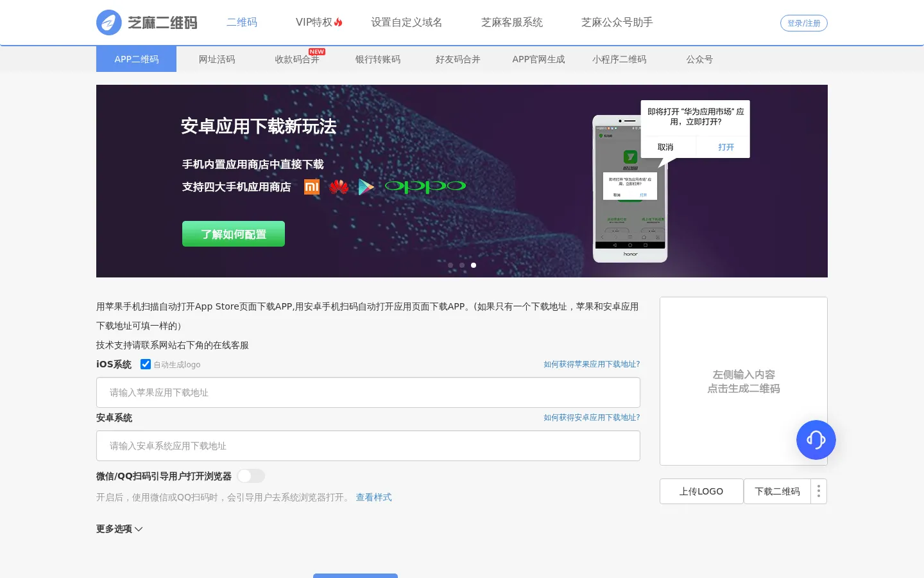Enable the 微信/QQ扫码引导用户打开浏览器 switch

tap(251, 476)
